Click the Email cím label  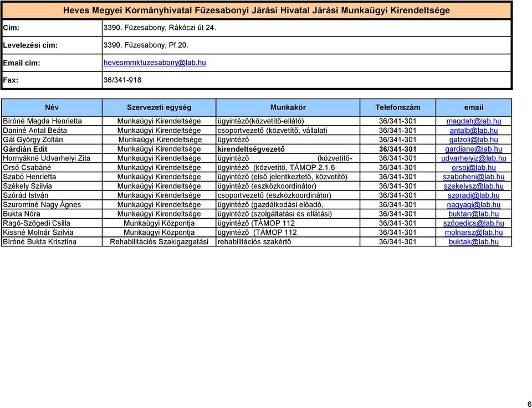coord(22,63)
